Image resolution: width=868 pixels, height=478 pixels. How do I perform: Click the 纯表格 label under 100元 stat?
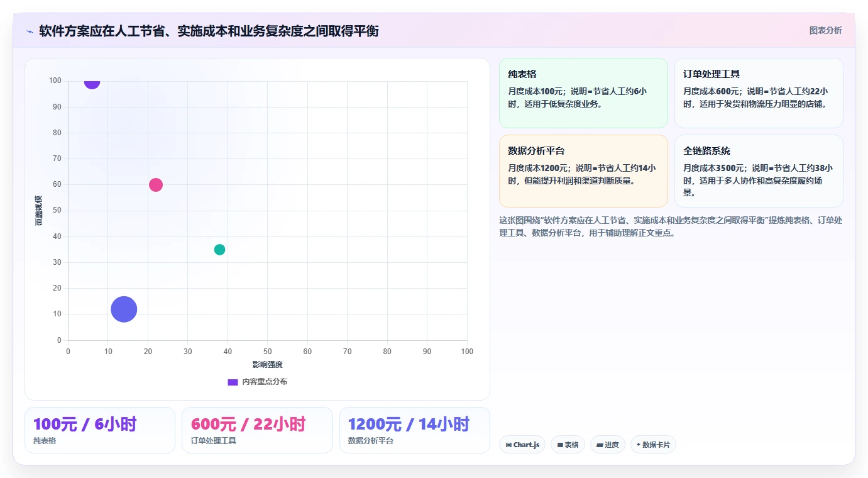click(45, 441)
